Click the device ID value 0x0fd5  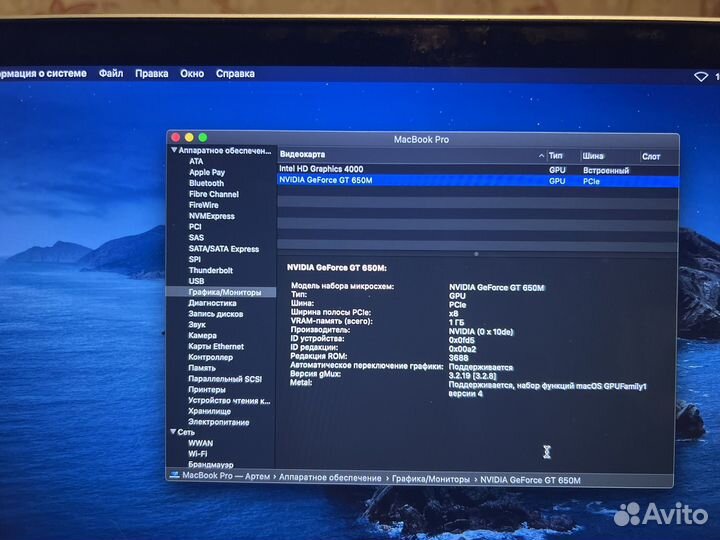click(x=461, y=340)
